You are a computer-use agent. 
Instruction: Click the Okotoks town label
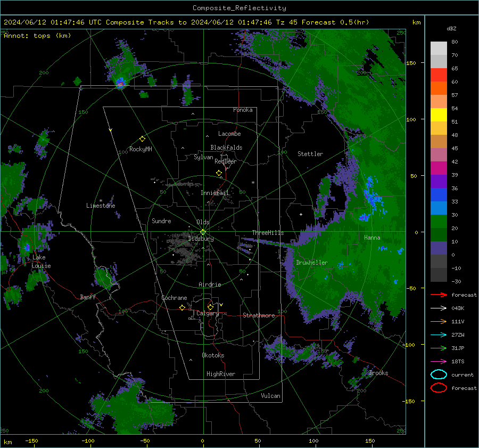[x=213, y=355]
